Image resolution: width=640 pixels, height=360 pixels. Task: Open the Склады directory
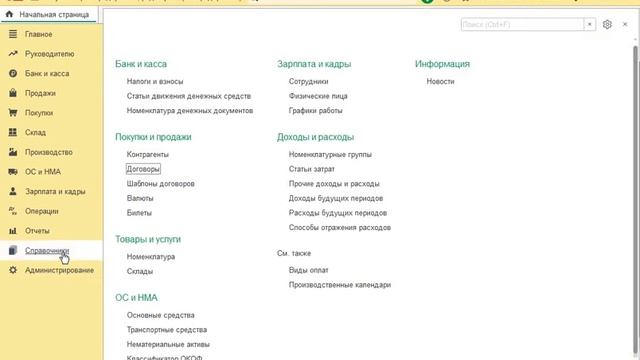point(140,271)
